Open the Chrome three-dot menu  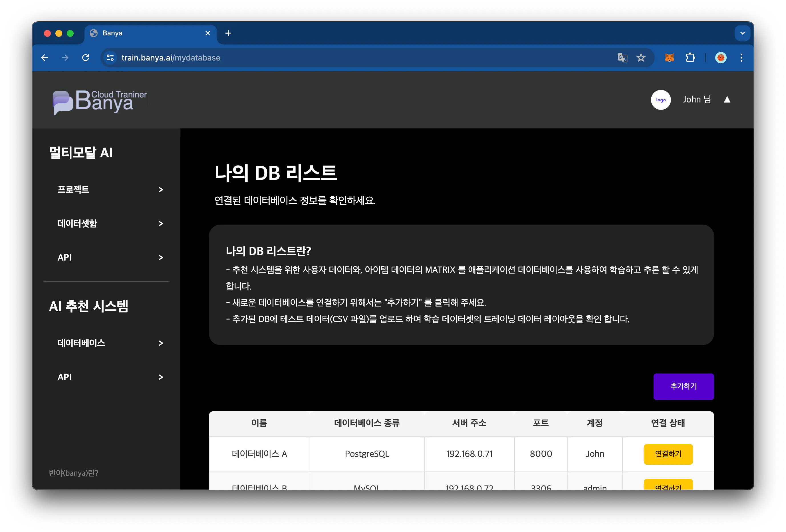pyautogui.click(x=741, y=58)
